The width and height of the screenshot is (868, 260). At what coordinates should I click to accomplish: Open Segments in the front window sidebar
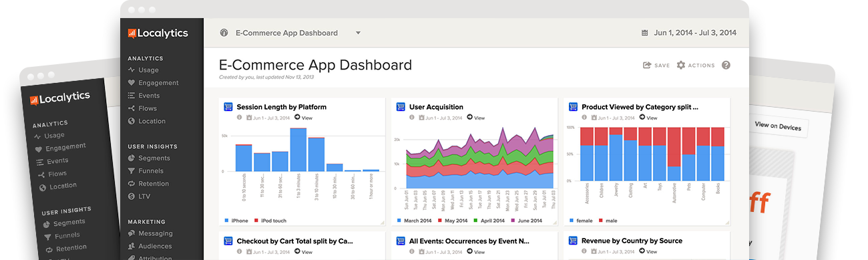tap(149, 158)
